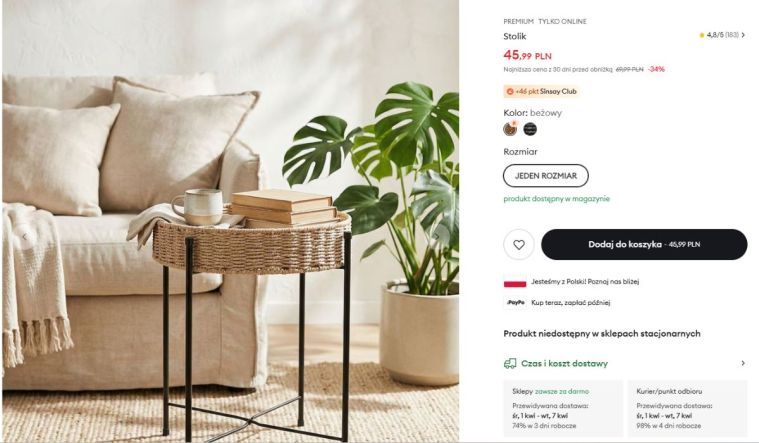Image resolution: width=759 pixels, height=443 pixels.
Task: Select the JEDEN ROZMIAR size option
Action: (x=546, y=176)
